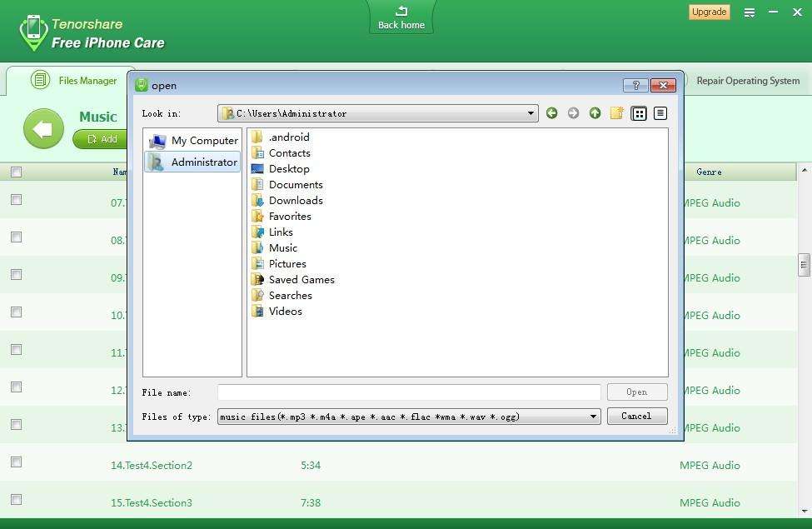
Task: Go back to previous folder in dialog
Action: tap(551, 113)
